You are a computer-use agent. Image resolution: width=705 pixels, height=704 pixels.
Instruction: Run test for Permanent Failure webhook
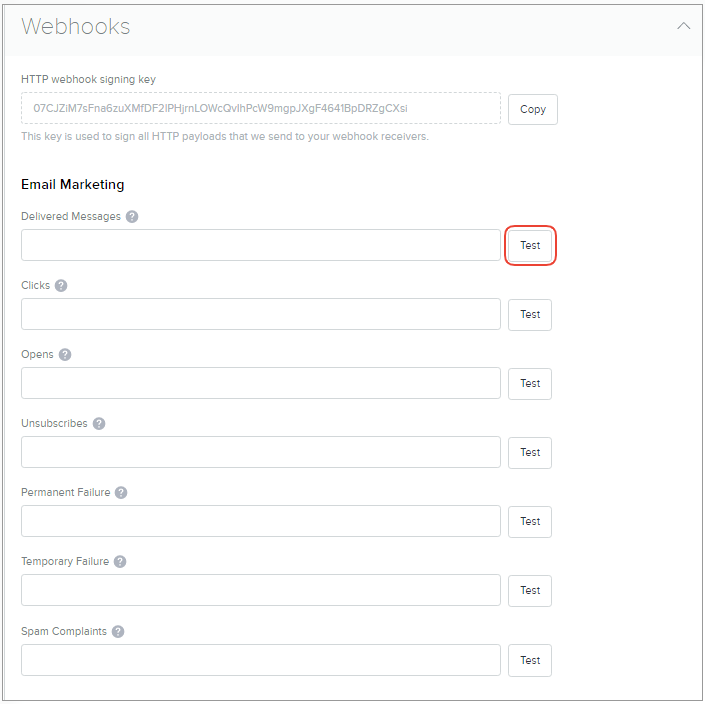[530, 521]
